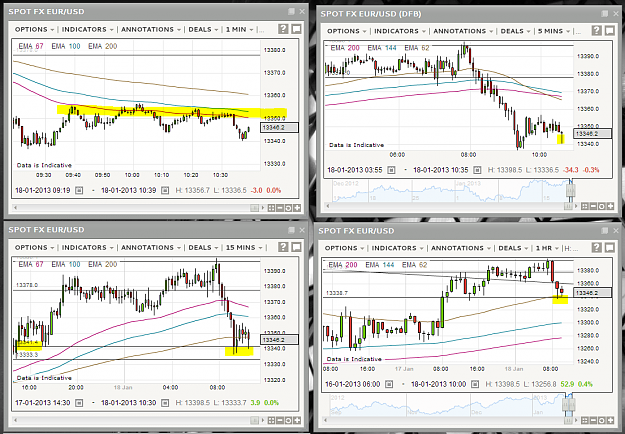Viewport: 625px width, 434px height.
Task: Click the scrollbar thumb on 15 MINS chart
Action: [x=254, y=420]
